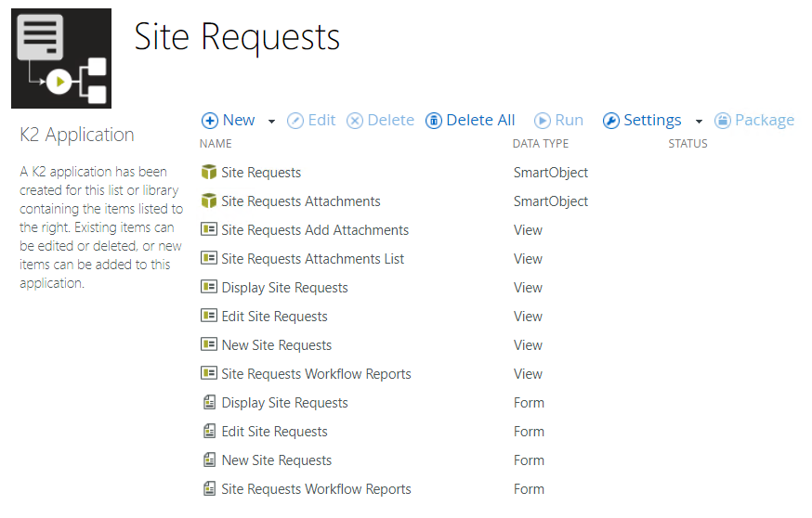Click the New button label
Image resolution: width=812 pixels, height=518 pixels.
tap(239, 120)
